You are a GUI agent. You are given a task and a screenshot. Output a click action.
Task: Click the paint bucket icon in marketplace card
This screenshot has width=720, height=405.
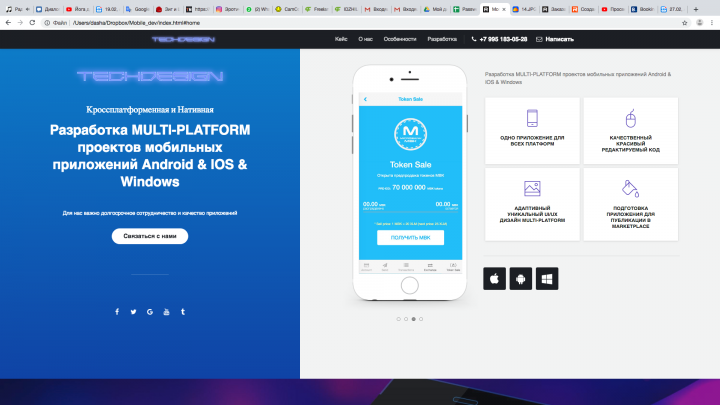coord(630,188)
